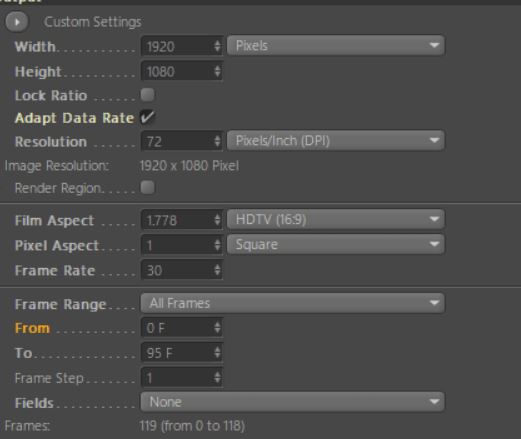Enable the Lock Ratio checkbox
Viewport: 521px width, 439px height.
pos(147,95)
